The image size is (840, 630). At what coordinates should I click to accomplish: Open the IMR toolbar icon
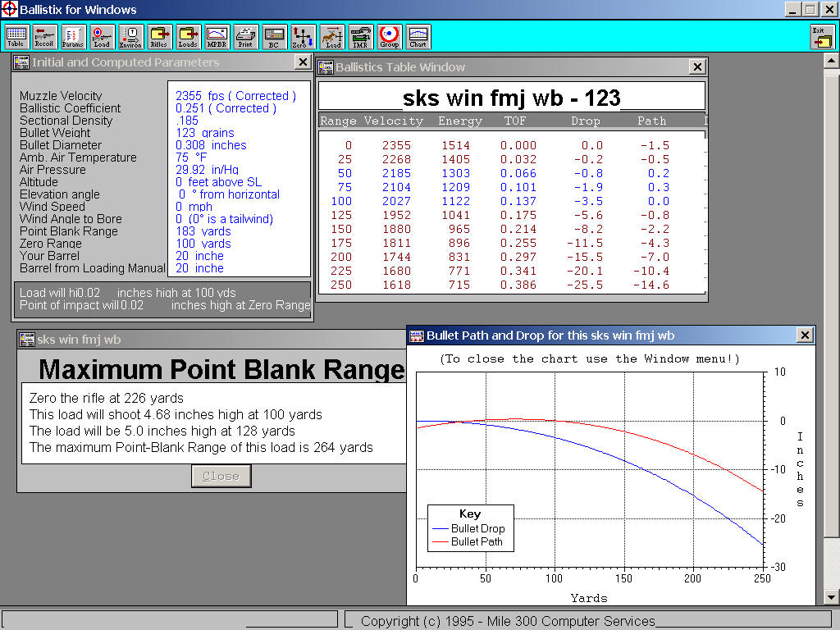click(x=360, y=37)
